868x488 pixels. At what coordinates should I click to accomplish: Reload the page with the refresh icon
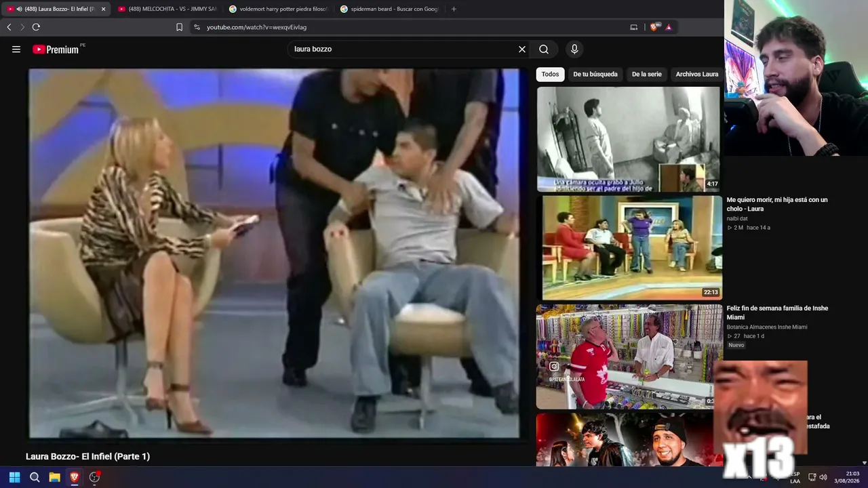36,27
